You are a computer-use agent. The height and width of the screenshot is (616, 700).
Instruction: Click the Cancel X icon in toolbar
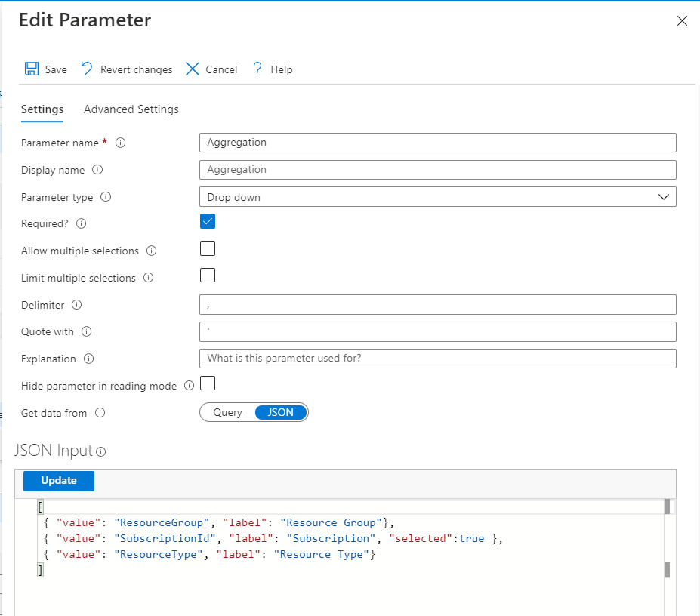pyautogui.click(x=193, y=69)
